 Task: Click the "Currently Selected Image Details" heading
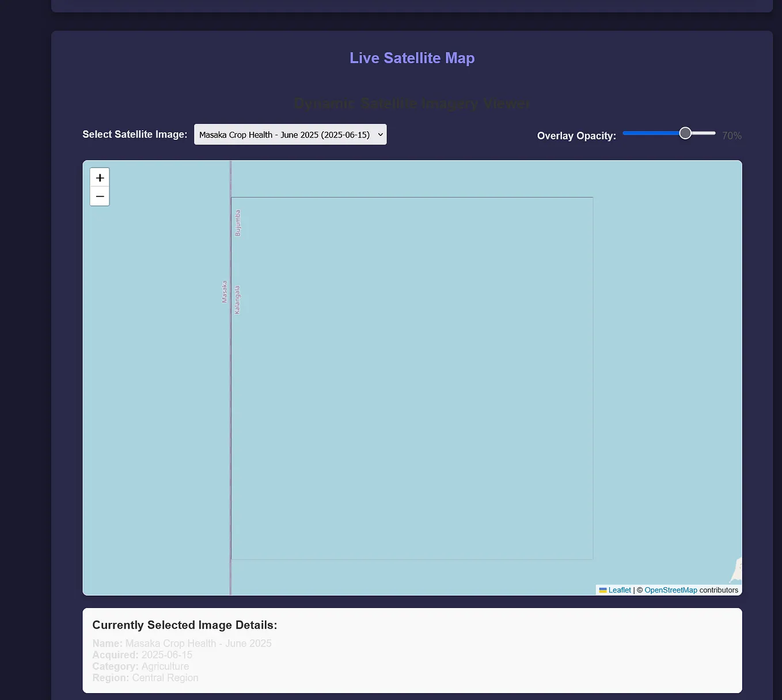[x=184, y=625]
